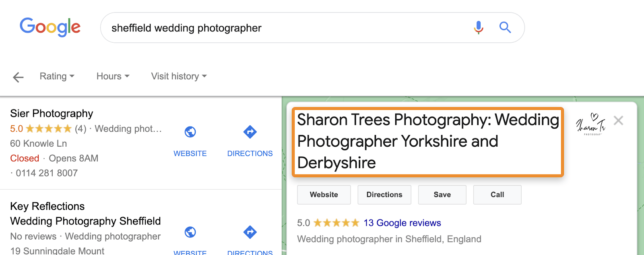
Task: Open the Hours filter dropdown
Action: (113, 76)
